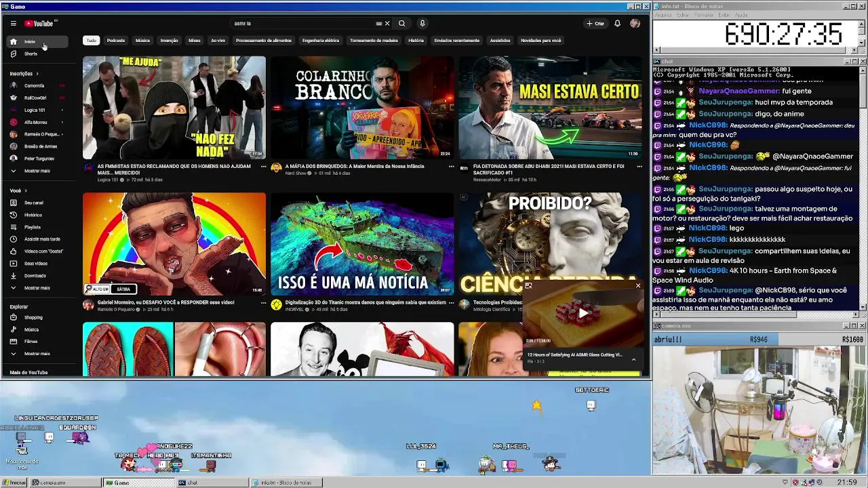Open the notifications bell
This screenshot has width=868, height=488.
[x=617, y=23]
